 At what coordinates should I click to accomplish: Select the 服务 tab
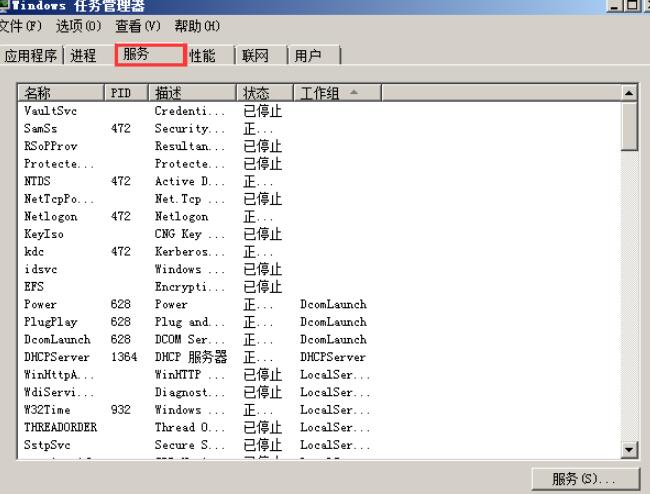coord(151,55)
